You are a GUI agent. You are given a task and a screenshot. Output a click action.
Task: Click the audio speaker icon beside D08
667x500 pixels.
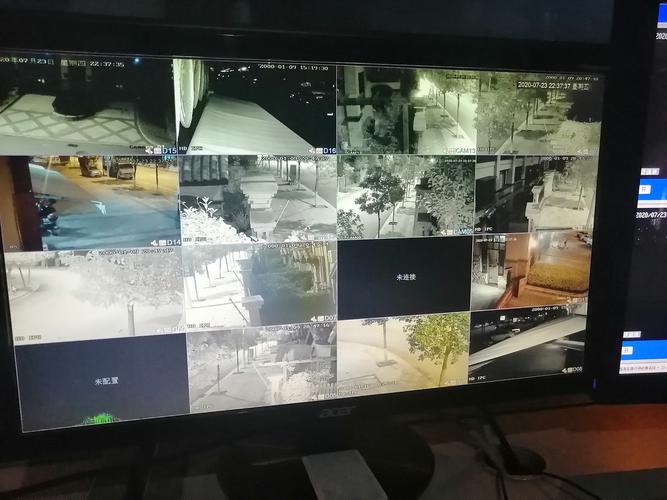click(x=564, y=370)
